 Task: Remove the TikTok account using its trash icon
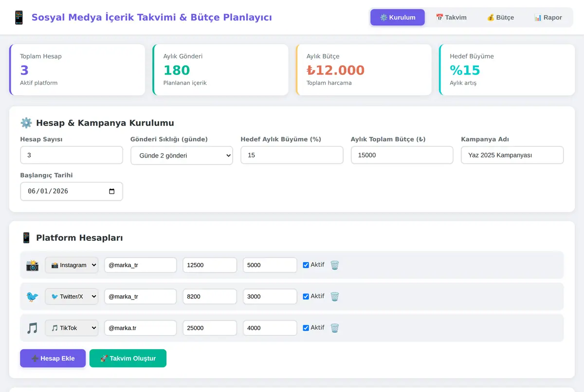click(x=334, y=328)
